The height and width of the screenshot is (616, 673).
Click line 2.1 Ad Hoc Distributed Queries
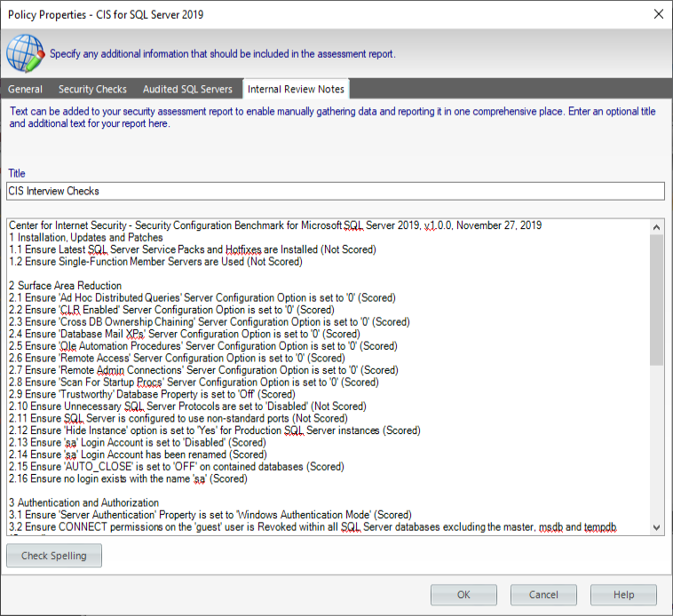point(202,297)
